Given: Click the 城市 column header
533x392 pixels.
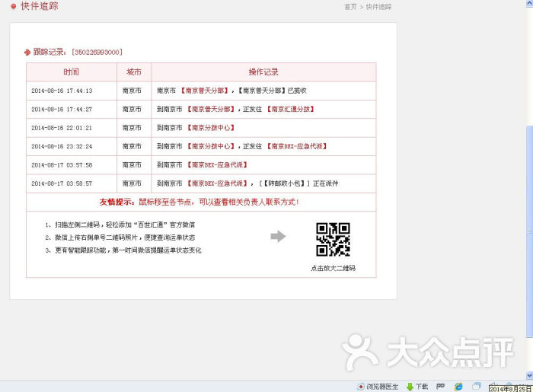Looking at the screenshot, I should tap(134, 72).
